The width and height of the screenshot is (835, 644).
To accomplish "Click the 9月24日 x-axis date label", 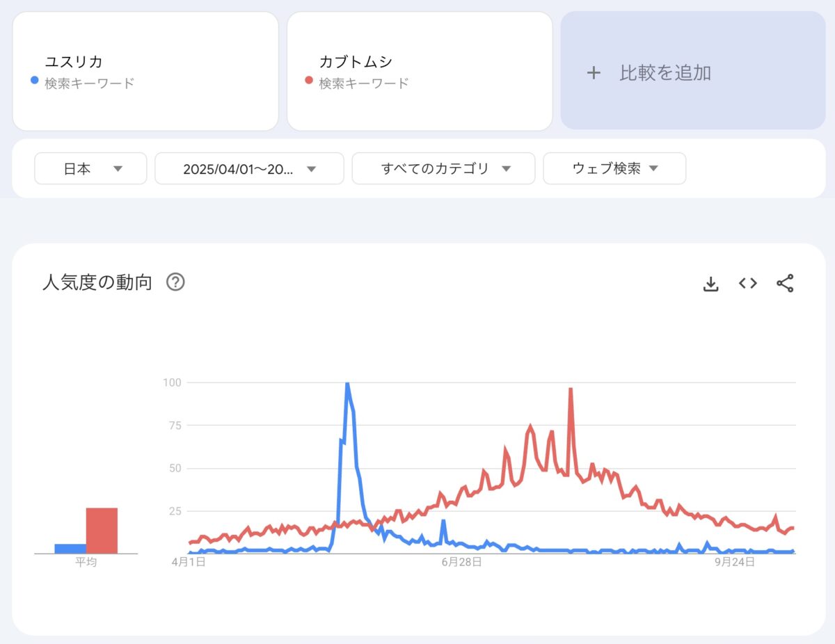I will (x=734, y=562).
